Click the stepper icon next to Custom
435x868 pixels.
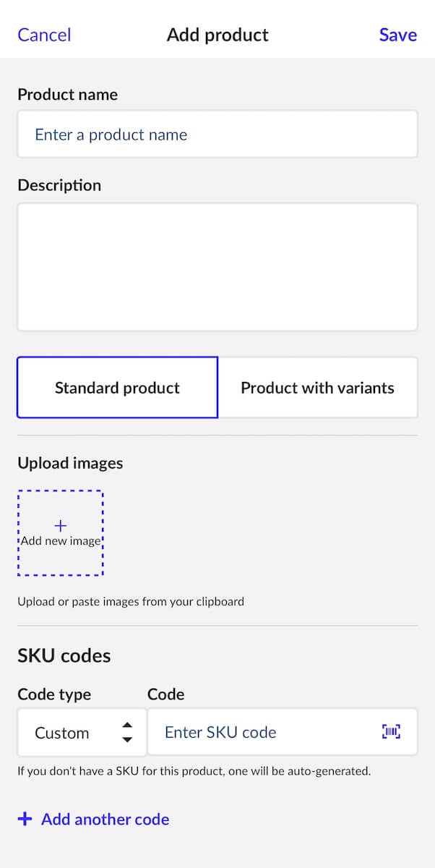pos(127,732)
